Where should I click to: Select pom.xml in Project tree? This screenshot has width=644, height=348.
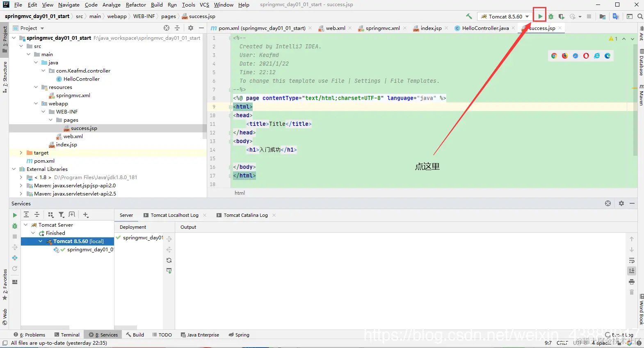click(44, 161)
